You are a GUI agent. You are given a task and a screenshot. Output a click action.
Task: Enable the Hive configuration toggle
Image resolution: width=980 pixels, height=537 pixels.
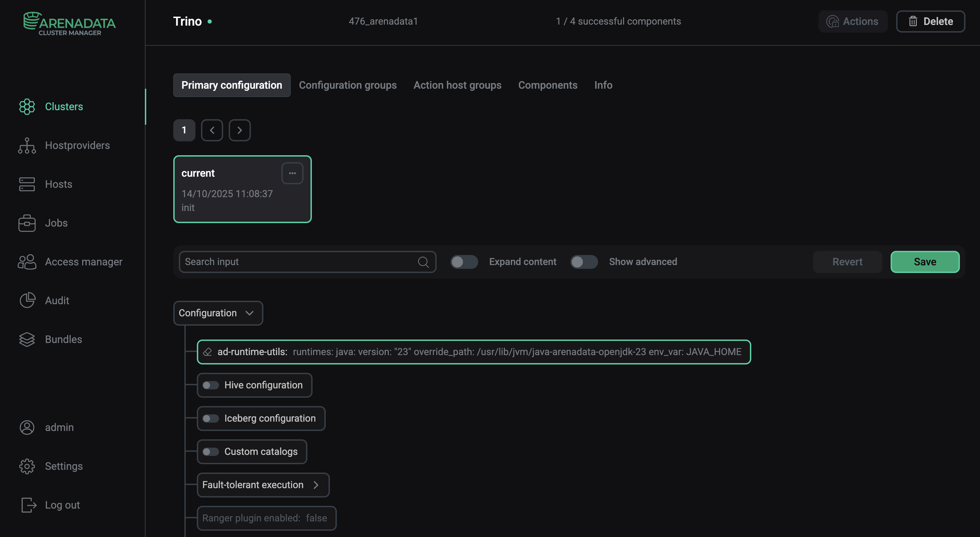210,385
